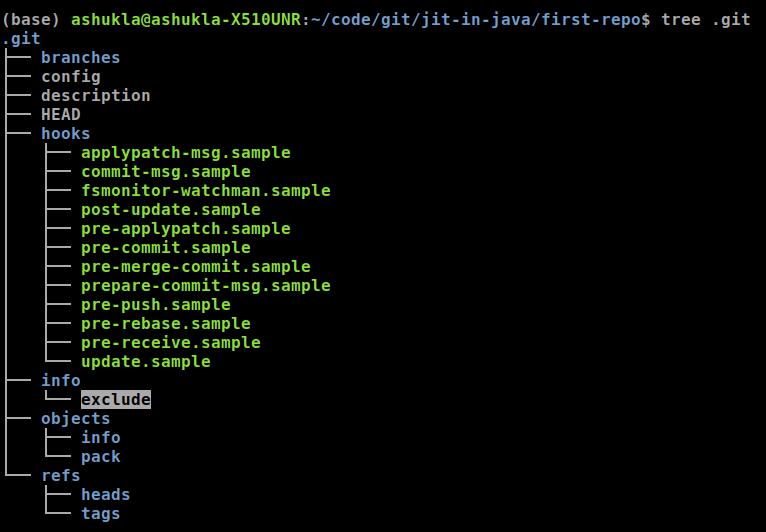Select fsmonitor-watchman.sample entry
Screen dimensions: 766x532
(x=205, y=191)
